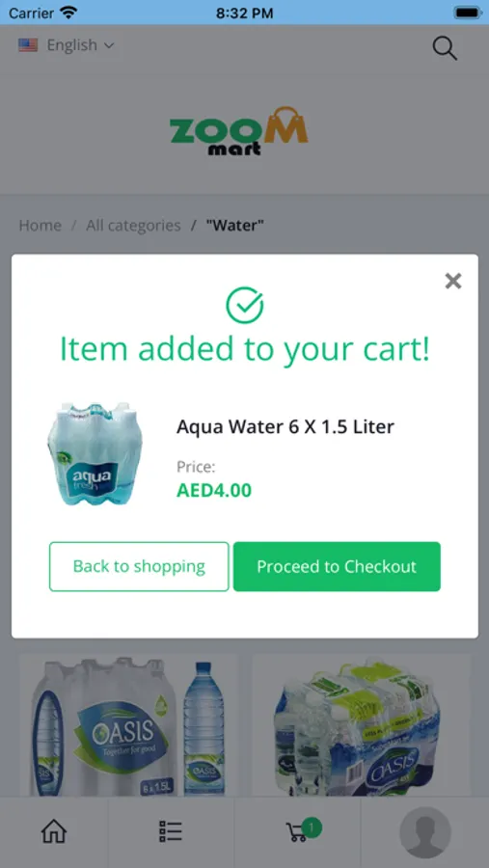489x868 pixels.
Task: Open the Oasis small bottles pack thumbnail
Action: [x=362, y=725]
